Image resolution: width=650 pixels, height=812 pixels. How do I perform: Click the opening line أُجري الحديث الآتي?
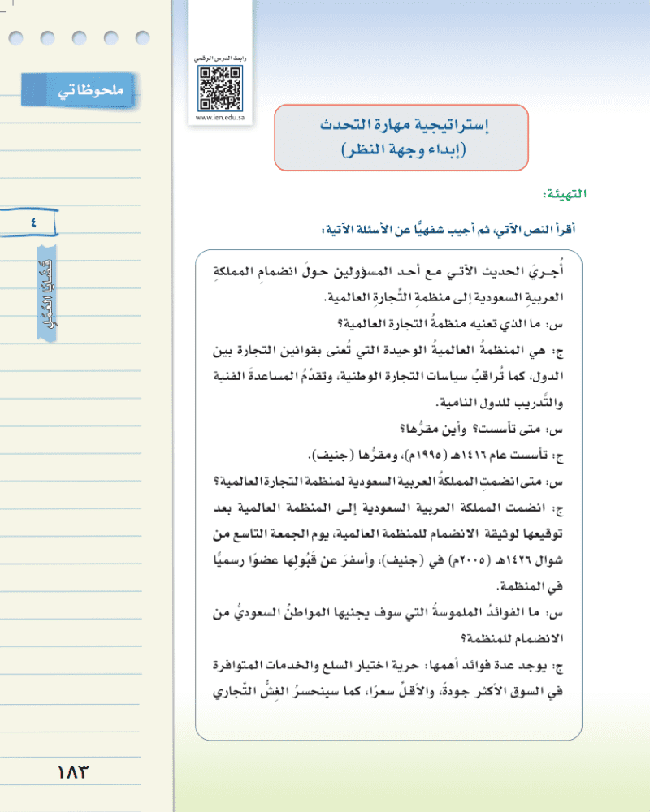click(x=388, y=271)
